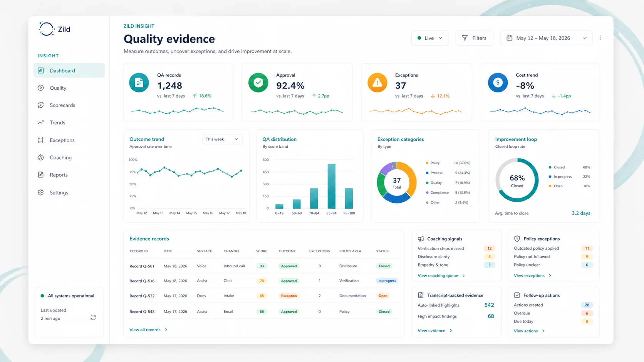Refresh the last updated status
The width and height of the screenshot is (644, 362).
tap(93, 317)
